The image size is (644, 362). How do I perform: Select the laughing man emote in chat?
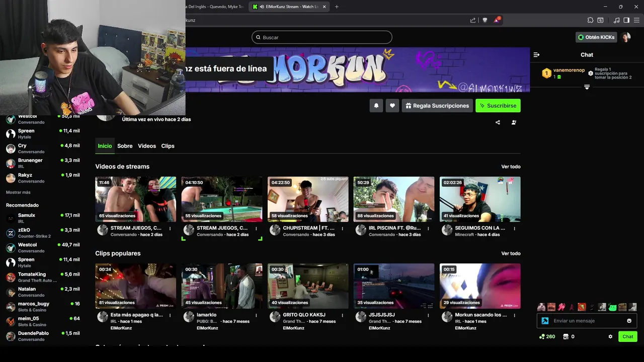coord(551,307)
